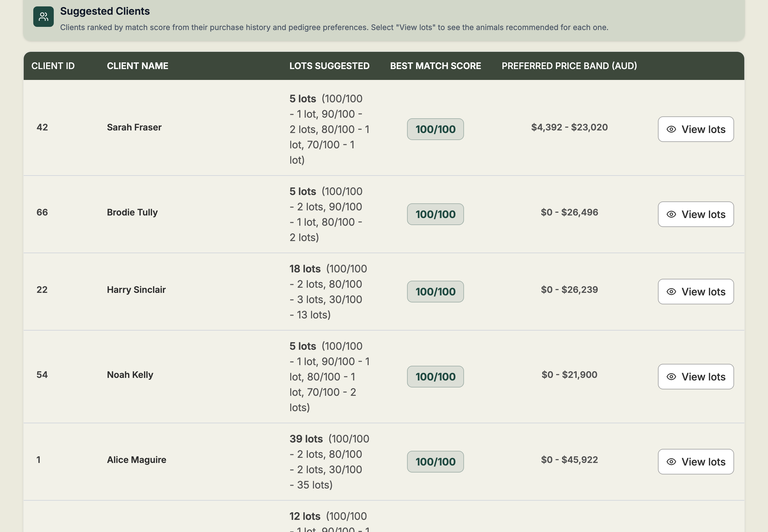Click Sarah Fraser's 100/100 score badge
Image resolution: width=768 pixels, height=532 pixels.
click(436, 129)
